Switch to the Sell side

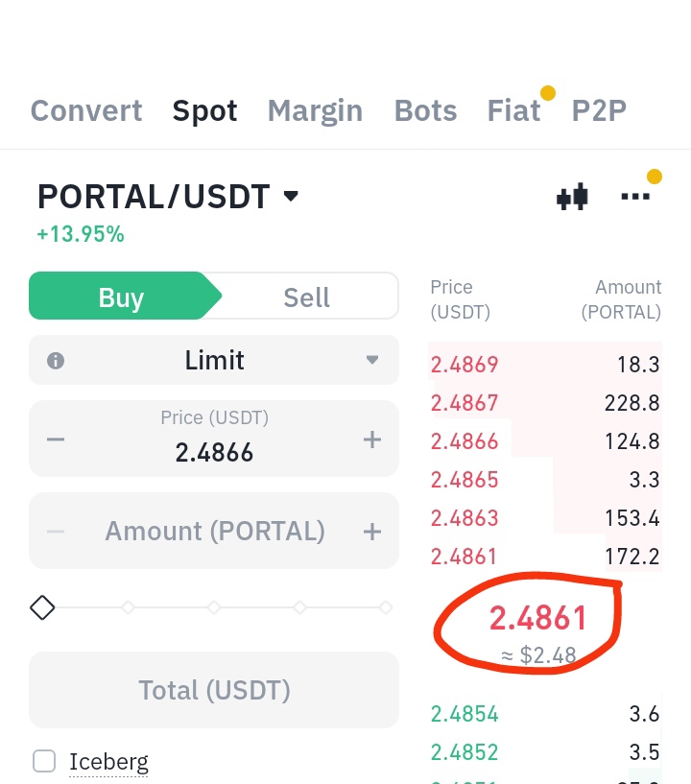pyautogui.click(x=306, y=297)
